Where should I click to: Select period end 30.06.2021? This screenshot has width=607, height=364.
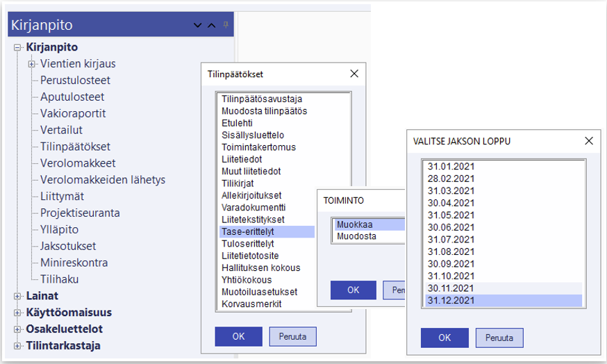[451, 226]
